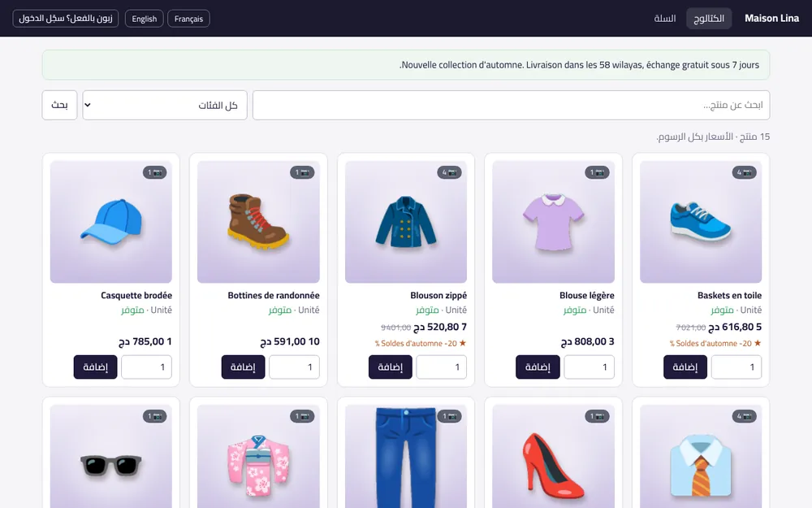Click the Bottines de randonnée product title
The width and height of the screenshot is (812, 508).
[x=274, y=296]
